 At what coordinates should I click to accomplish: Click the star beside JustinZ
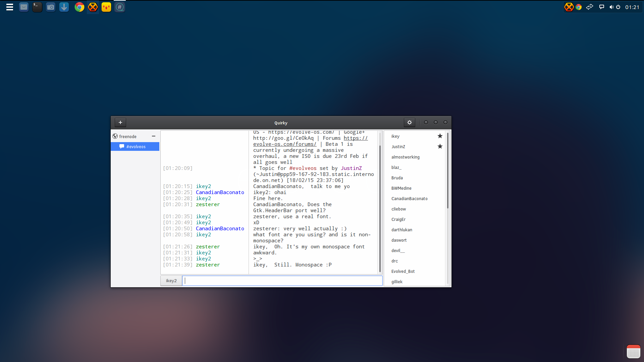[440, 146]
